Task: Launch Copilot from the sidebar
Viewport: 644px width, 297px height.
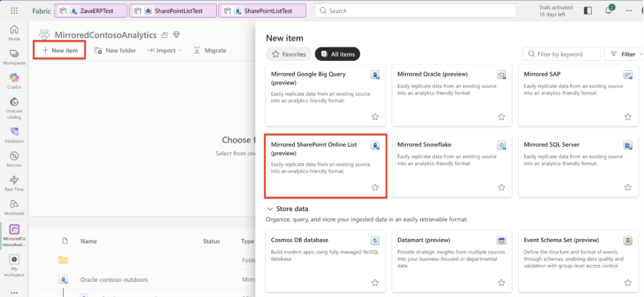Action: 14,81
